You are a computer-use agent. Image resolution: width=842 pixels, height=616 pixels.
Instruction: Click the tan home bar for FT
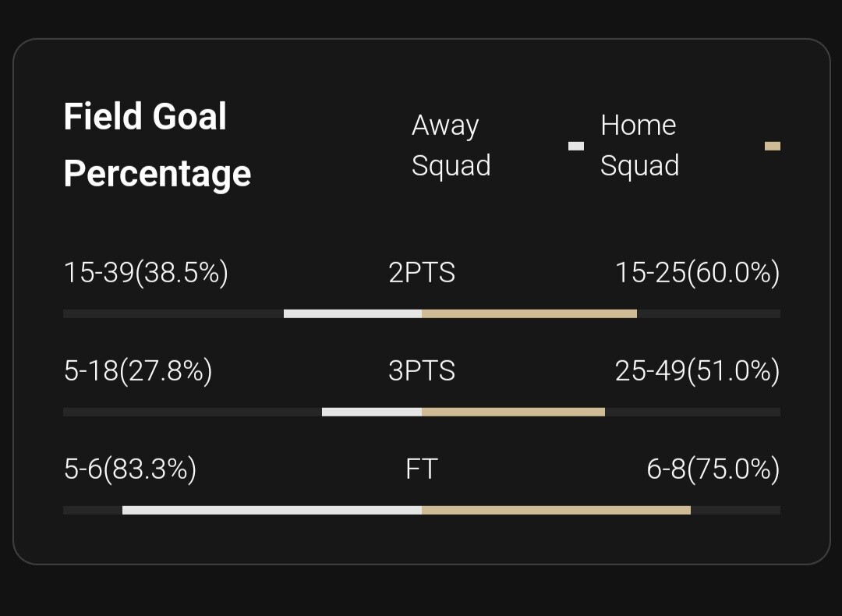pos(556,510)
